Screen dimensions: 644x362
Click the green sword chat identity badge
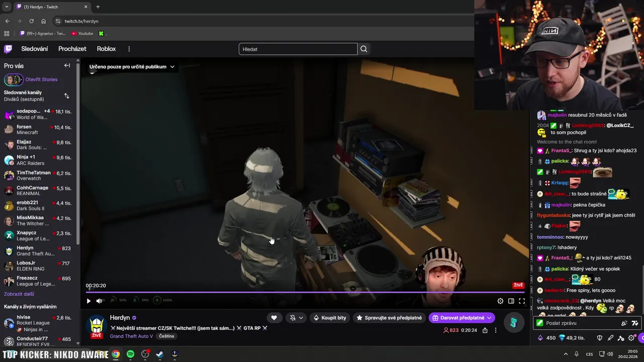540,323
